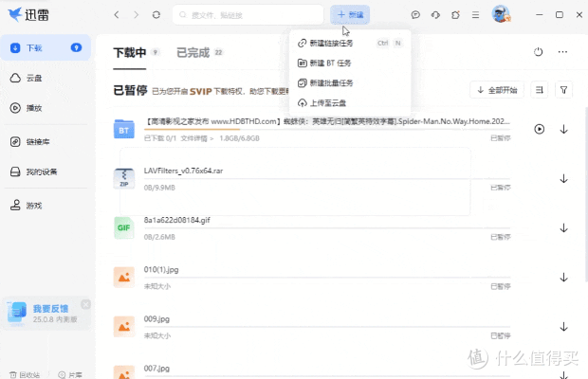Open the filter funnel icon
The height and width of the screenshot is (379, 588).
click(563, 90)
